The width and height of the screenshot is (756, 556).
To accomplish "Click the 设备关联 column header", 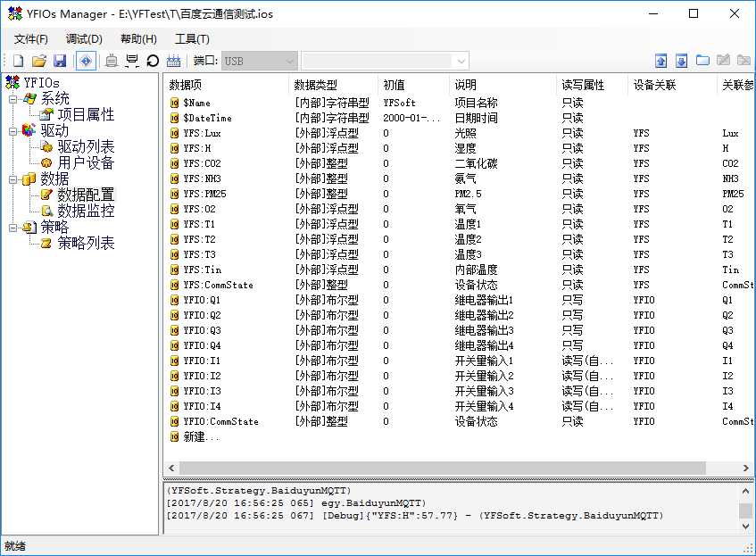I will click(x=654, y=86).
